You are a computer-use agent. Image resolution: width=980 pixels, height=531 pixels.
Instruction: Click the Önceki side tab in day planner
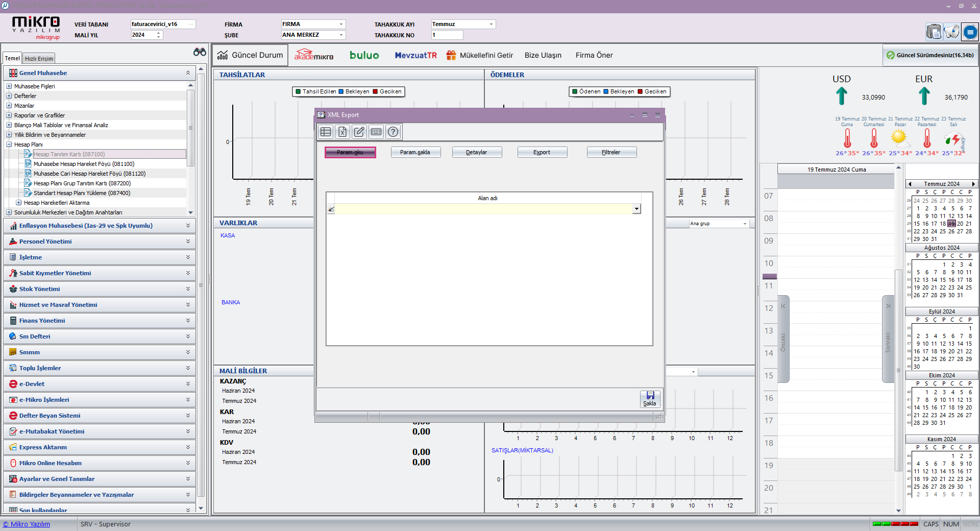tap(783, 339)
